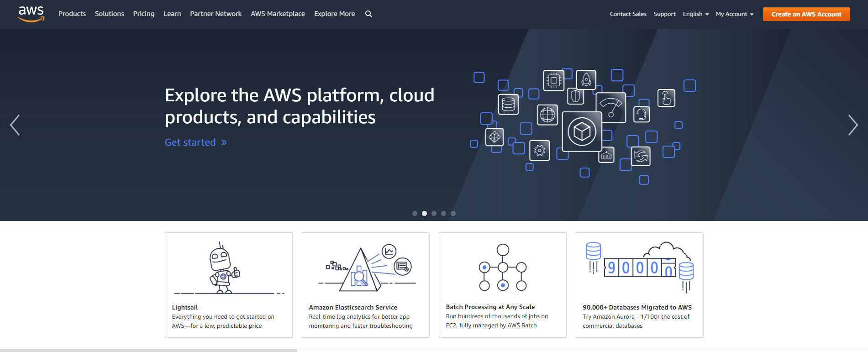
Task: Click the sync arrows icon in hero graphic
Action: (x=641, y=157)
